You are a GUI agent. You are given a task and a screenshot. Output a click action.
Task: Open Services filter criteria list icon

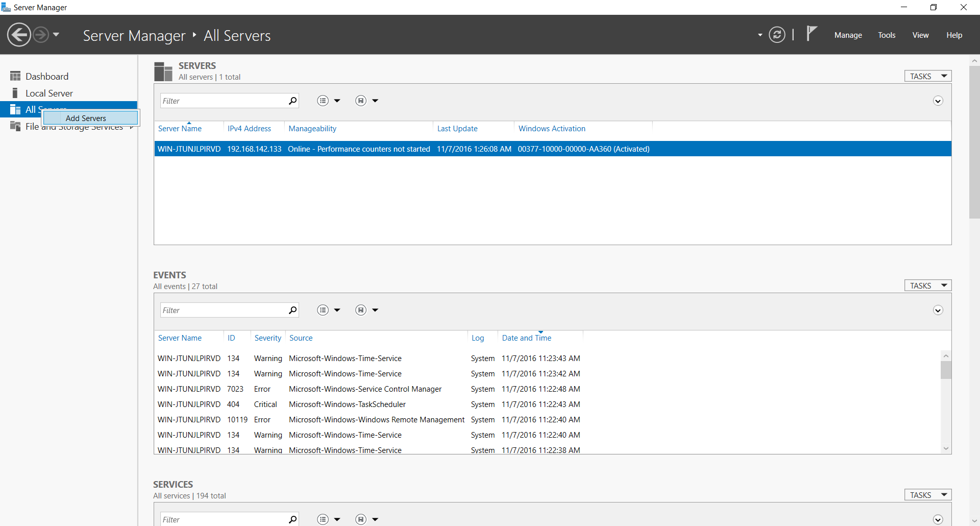click(x=323, y=519)
